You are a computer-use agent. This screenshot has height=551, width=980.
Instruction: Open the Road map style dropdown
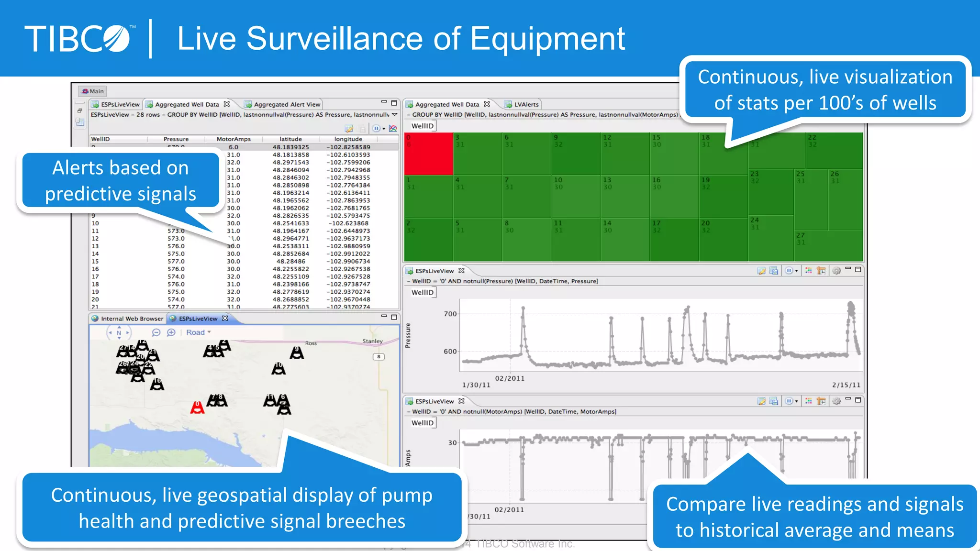pyautogui.click(x=198, y=332)
